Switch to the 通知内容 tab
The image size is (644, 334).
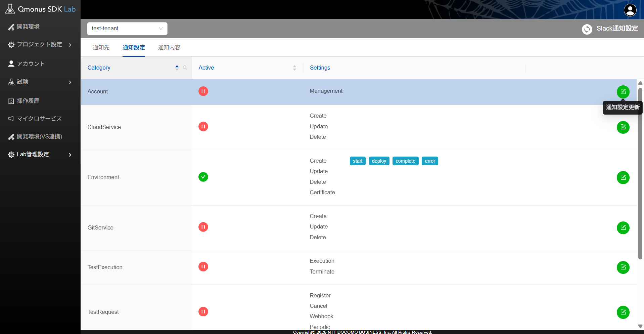(169, 47)
